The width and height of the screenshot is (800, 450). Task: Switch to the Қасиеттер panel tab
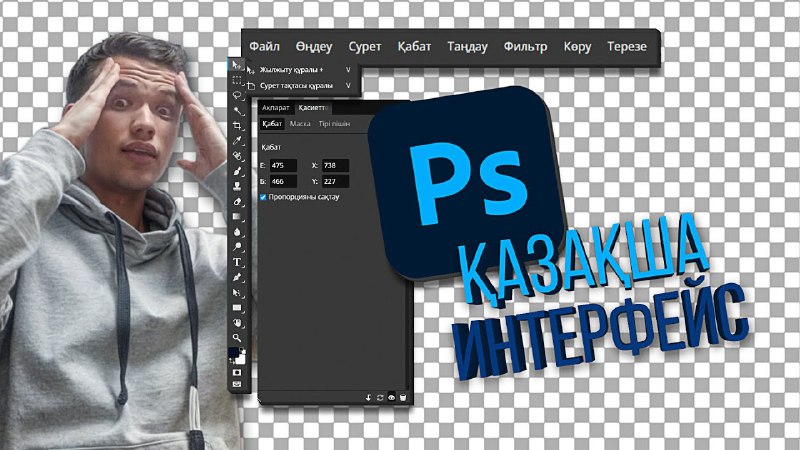click(312, 108)
